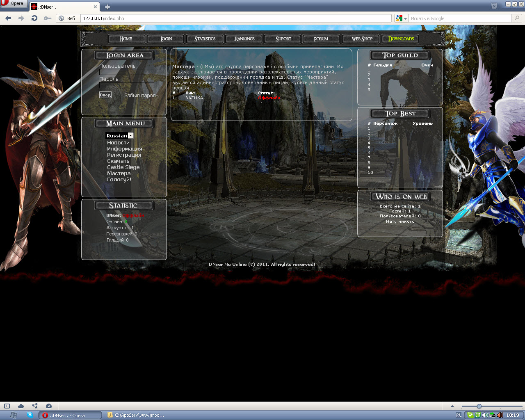Select the BAZUKA master name
525x420 pixels.
click(194, 98)
